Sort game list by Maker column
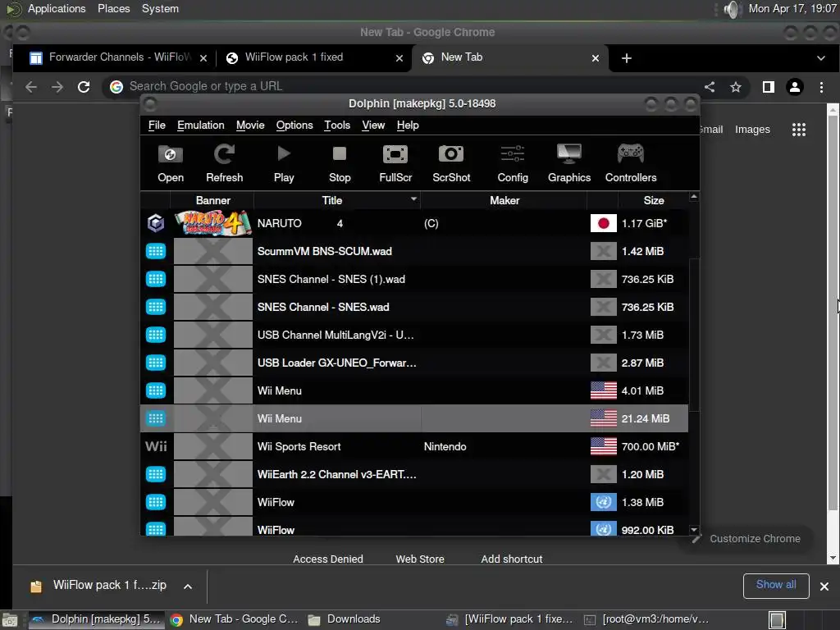The width and height of the screenshot is (840, 630). (x=504, y=200)
